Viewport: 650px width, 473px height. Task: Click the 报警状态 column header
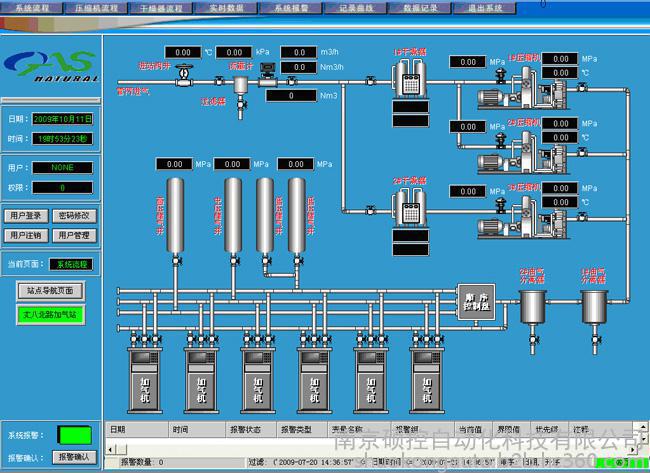point(250,429)
